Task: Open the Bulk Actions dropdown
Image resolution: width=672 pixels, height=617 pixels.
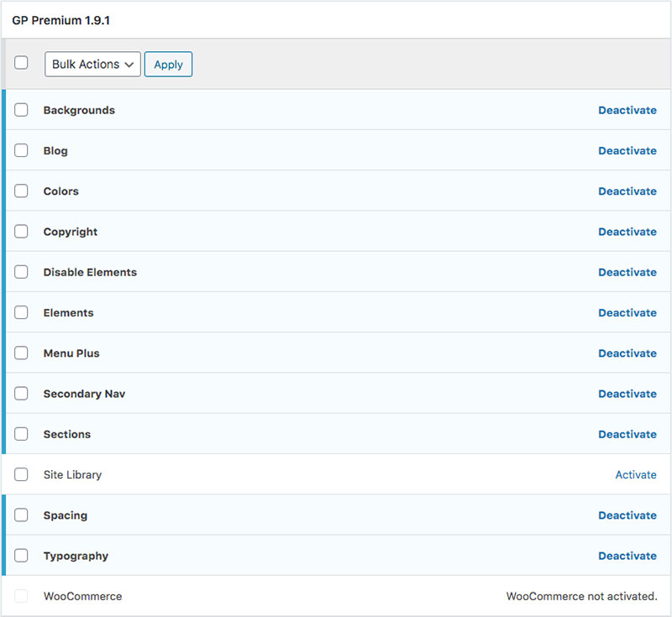Action: [92, 65]
